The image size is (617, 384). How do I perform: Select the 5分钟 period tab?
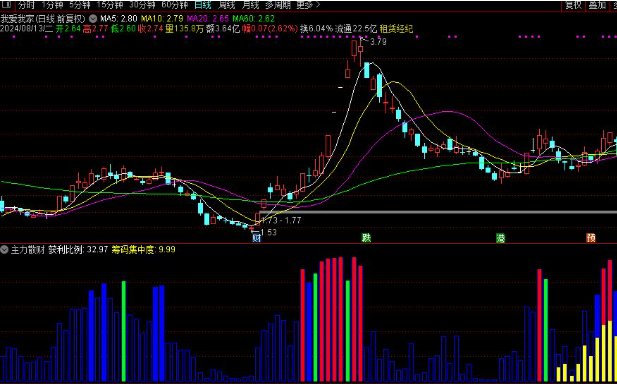pos(80,5)
